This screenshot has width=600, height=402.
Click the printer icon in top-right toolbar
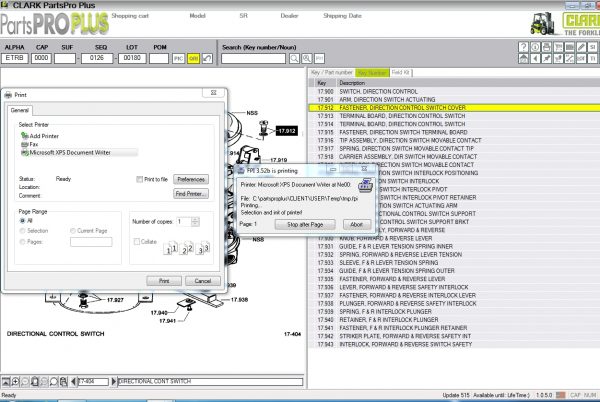point(546,47)
